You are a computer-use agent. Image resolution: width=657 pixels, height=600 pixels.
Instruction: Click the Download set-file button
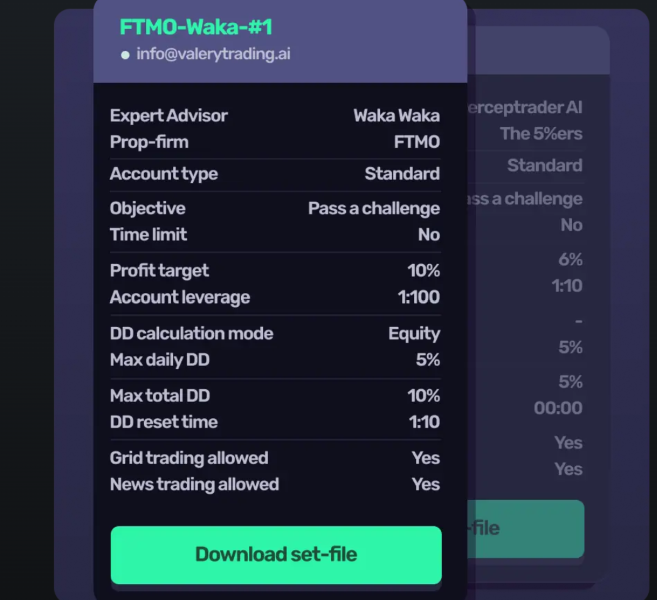275,554
